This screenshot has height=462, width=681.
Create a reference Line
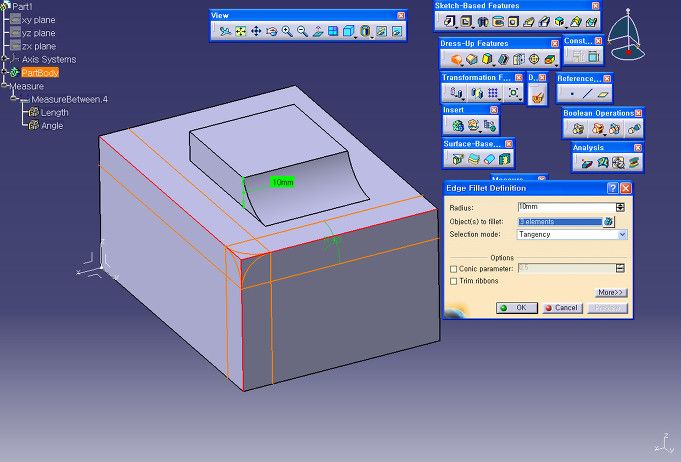[588, 94]
